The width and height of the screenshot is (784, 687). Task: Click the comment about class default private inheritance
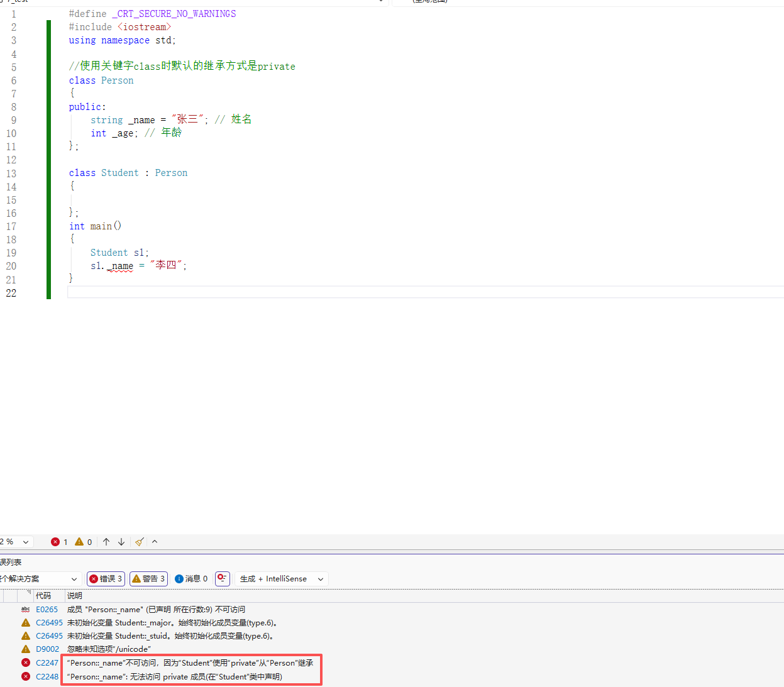(182, 67)
